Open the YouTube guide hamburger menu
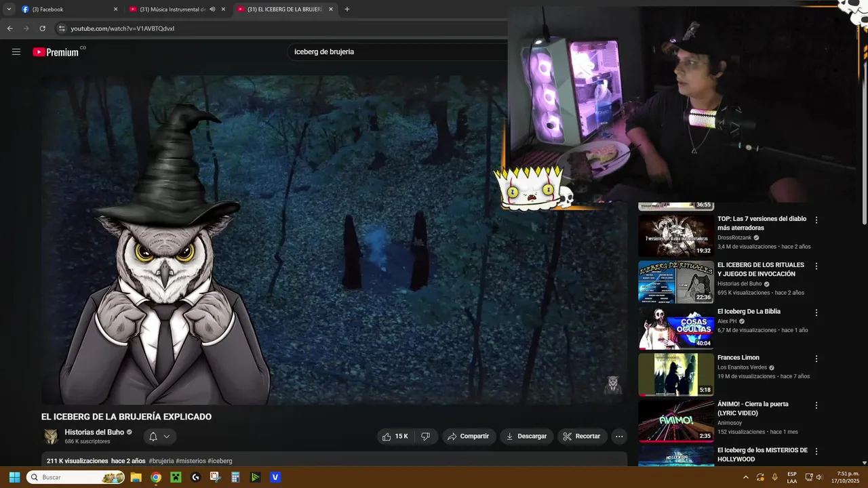 16,52
